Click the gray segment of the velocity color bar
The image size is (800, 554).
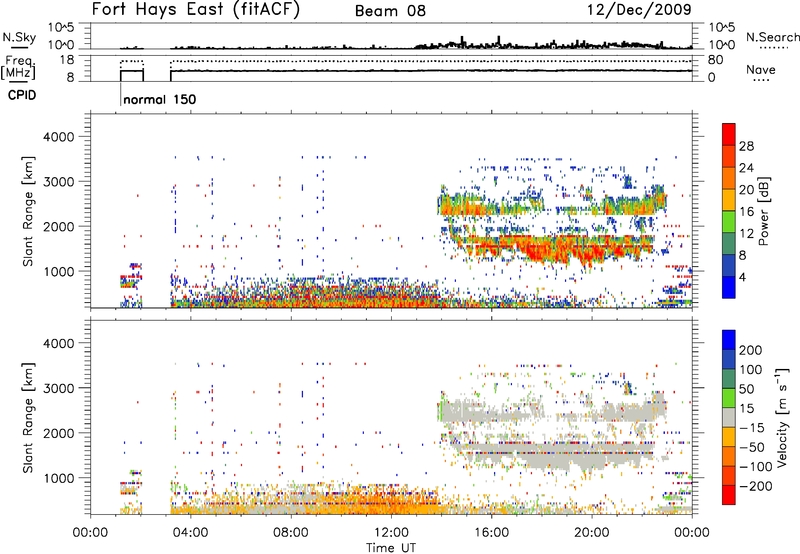(729, 417)
